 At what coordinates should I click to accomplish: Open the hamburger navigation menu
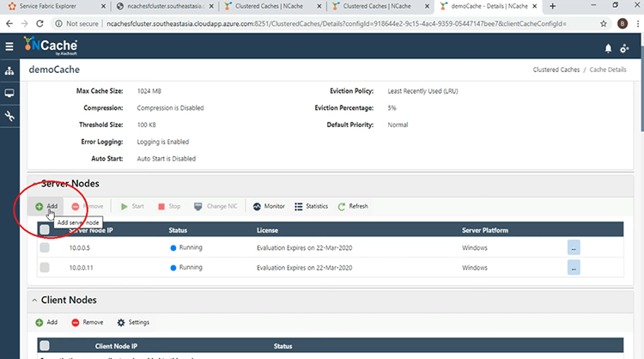pos(9,46)
